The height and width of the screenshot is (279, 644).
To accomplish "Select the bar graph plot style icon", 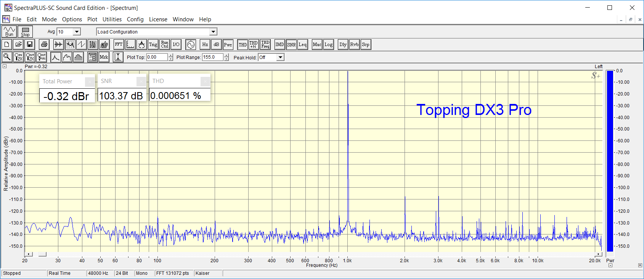I will coord(79,57).
